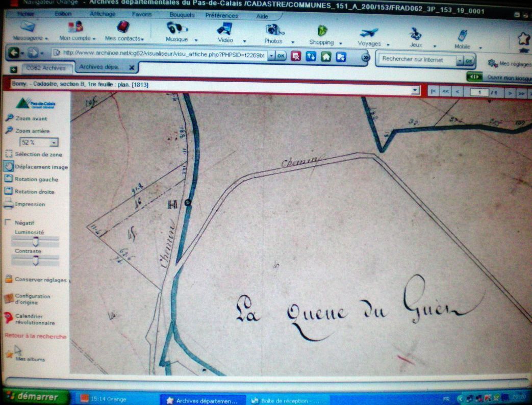Click the Rechercher sur Internet search field
This screenshot has height=405, width=532.
point(417,60)
